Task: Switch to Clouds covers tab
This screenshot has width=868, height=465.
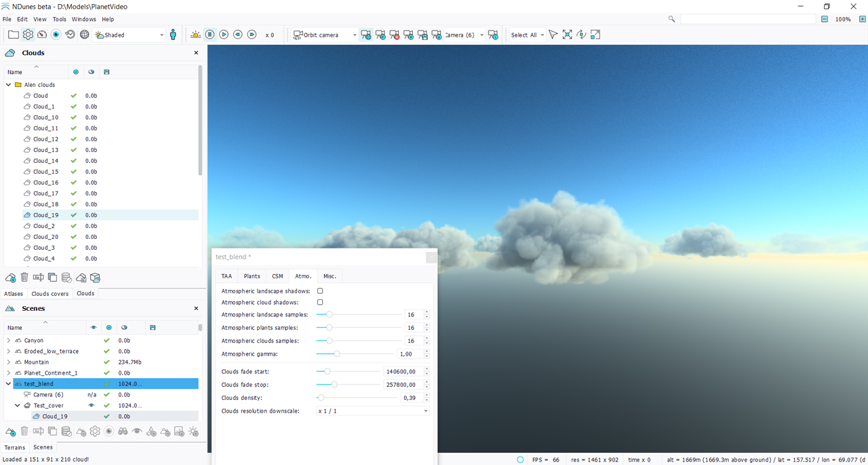Action: (50, 294)
